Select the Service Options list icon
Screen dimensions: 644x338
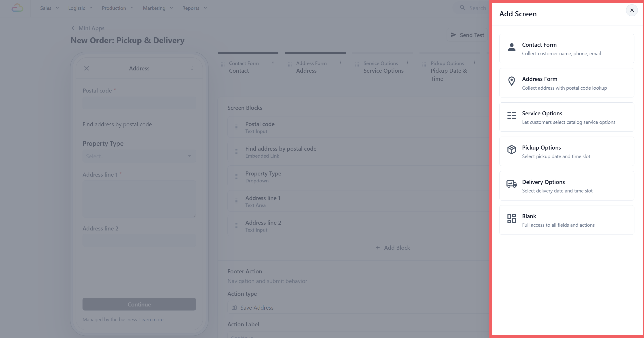click(x=511, y=116)
